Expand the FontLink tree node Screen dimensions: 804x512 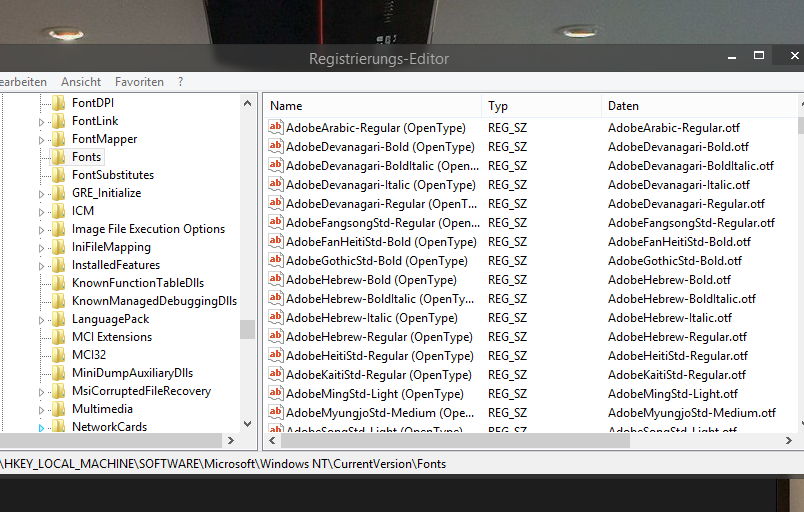(x=42, y=122)
